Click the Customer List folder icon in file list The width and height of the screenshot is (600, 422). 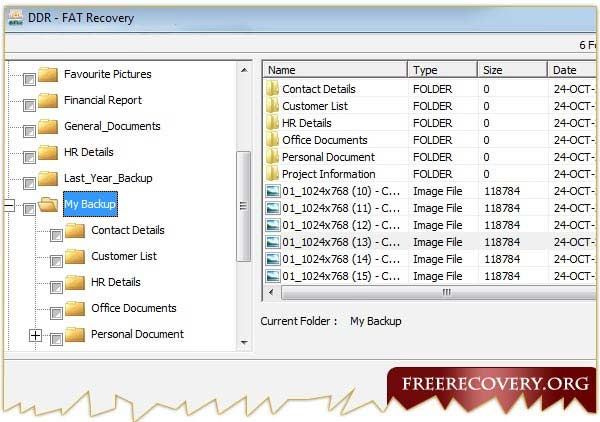point(272,106)
